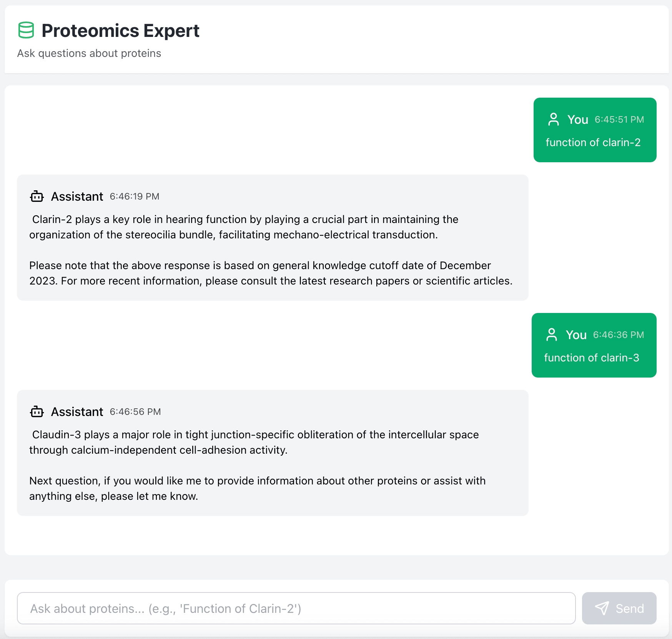Click the 6:45:51 PM timestamp
Screen dimensions: 672x639
pos(619,120)
